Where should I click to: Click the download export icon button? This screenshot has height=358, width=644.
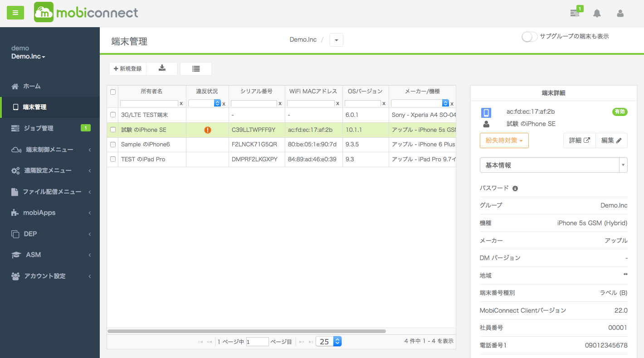162,68
